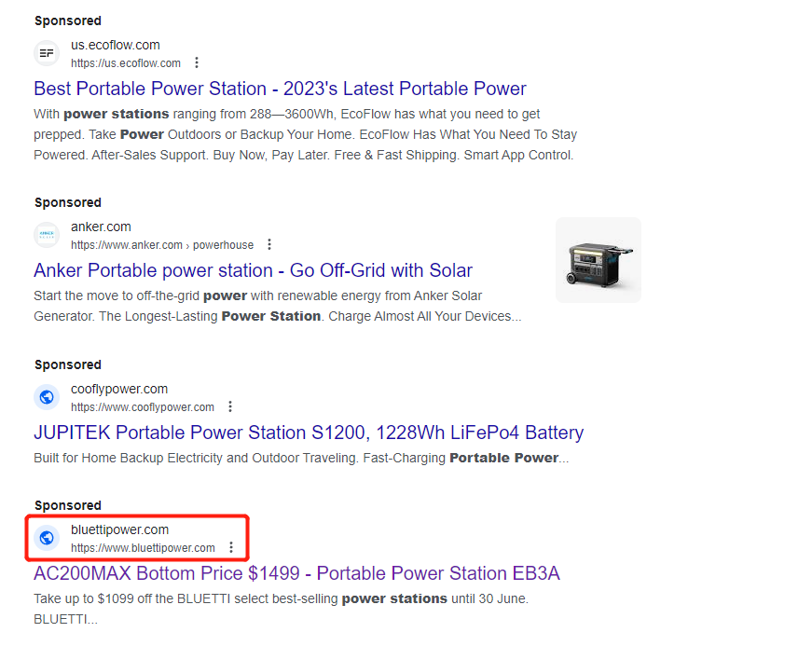Open the Anker Portable power station headline
Viewport: 812px width, 646px height.
tap(253, 270)
